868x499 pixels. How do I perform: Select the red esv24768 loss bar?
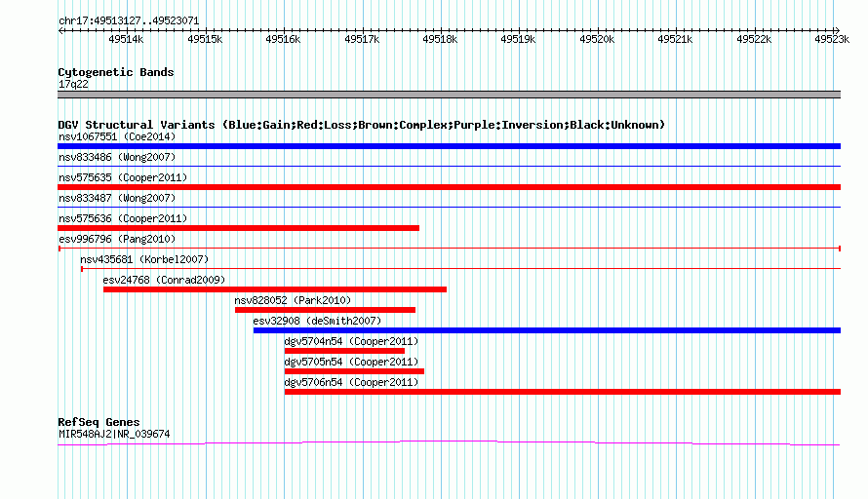pyautogui.click(x=275, y=289)
